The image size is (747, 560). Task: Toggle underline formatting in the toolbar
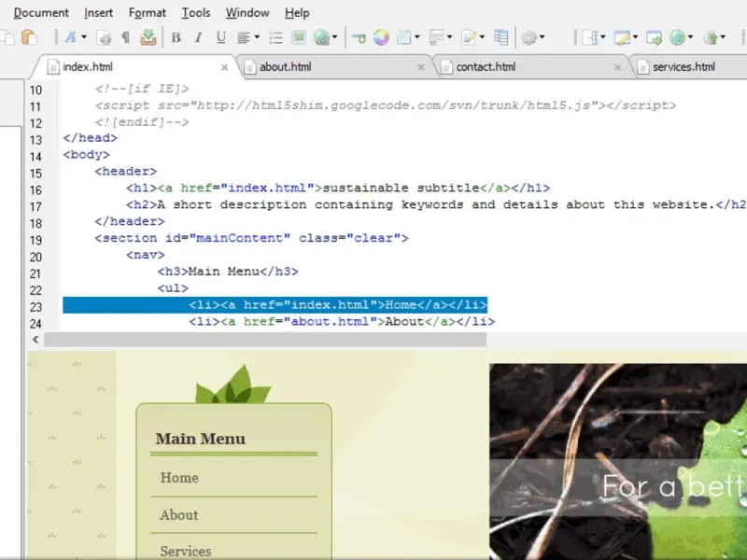pos(221,38)
